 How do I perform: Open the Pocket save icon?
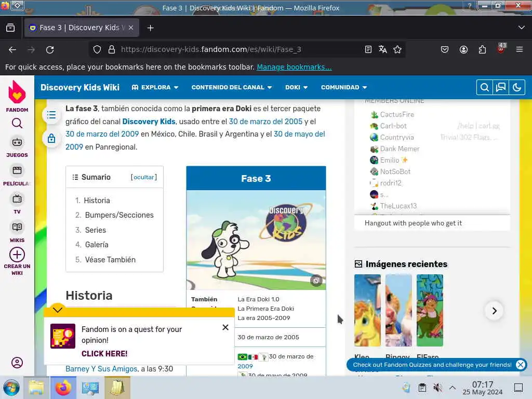(x=445, y=49)
